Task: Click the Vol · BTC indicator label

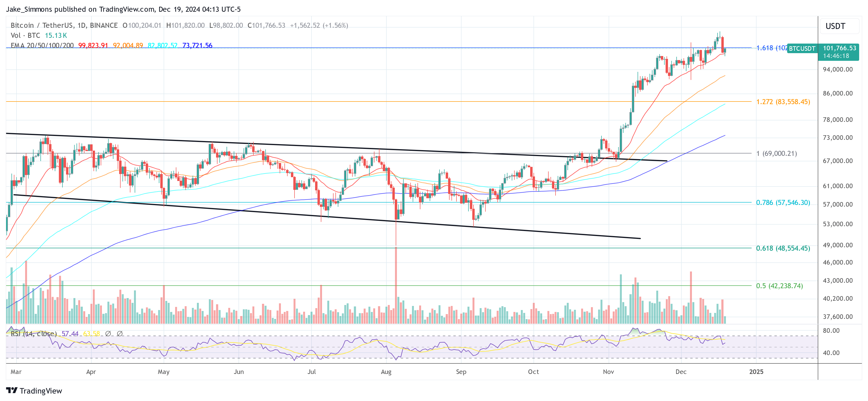Action: pos(25,35)
